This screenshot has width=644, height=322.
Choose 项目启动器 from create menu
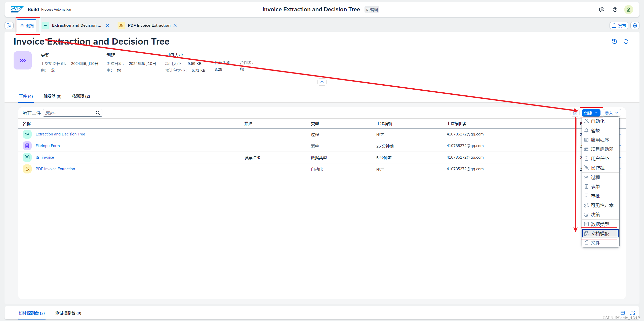601,149
